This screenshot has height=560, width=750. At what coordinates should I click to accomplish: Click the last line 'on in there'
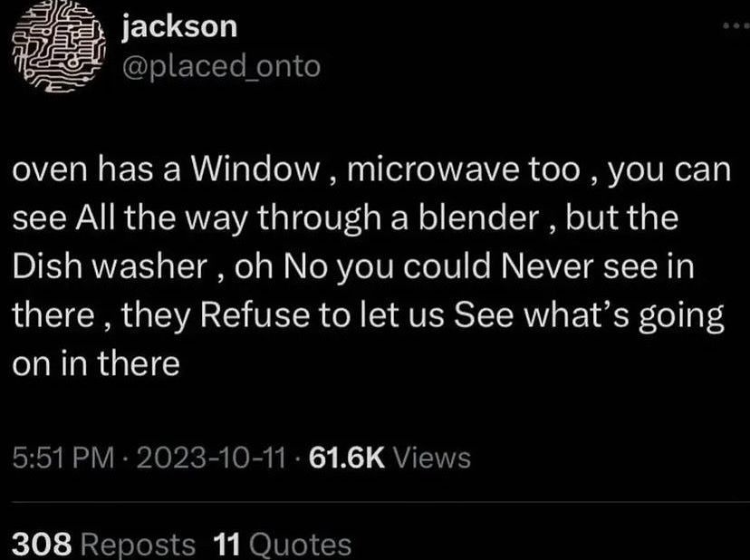[96, 363]
